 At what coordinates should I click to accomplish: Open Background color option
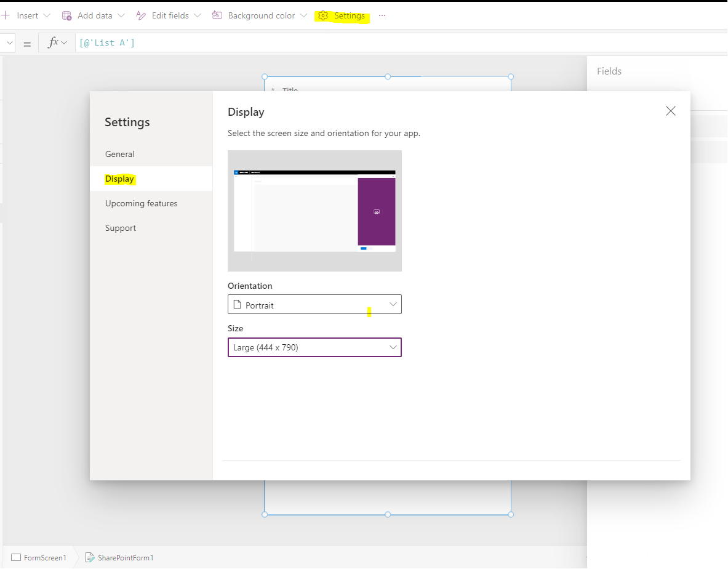coord(262,16)
